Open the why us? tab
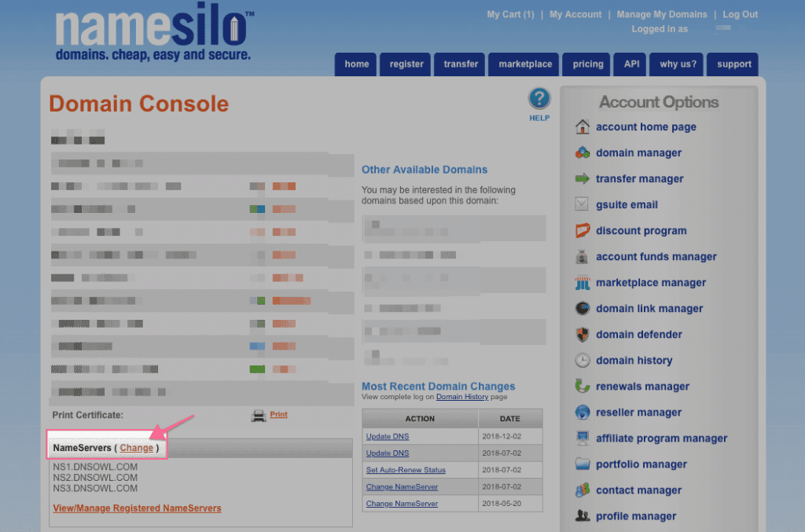The width and height of the screenshot is (805, 532). (677, 64)
